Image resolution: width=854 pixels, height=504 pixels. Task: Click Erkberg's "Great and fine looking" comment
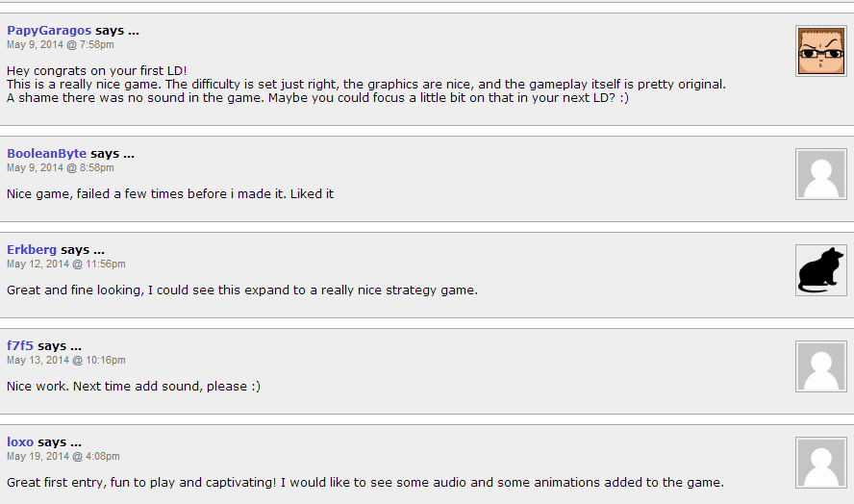(241, 290)
